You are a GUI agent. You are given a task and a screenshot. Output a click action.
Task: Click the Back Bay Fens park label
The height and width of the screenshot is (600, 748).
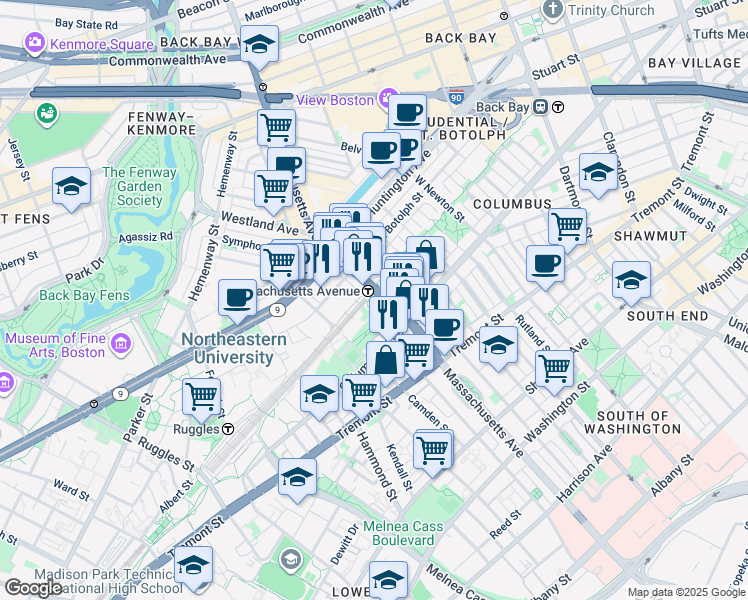(84, 296)
